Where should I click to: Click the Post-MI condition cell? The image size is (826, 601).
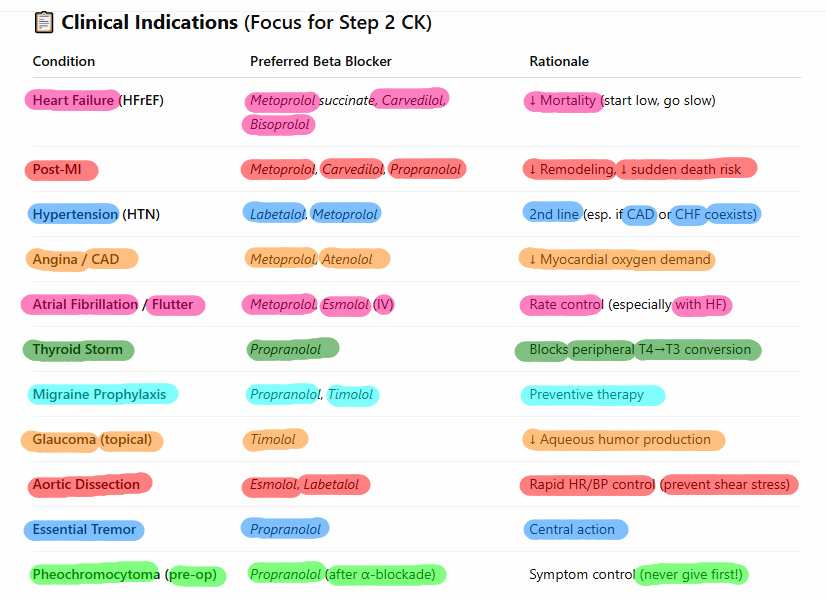[58, 170]
